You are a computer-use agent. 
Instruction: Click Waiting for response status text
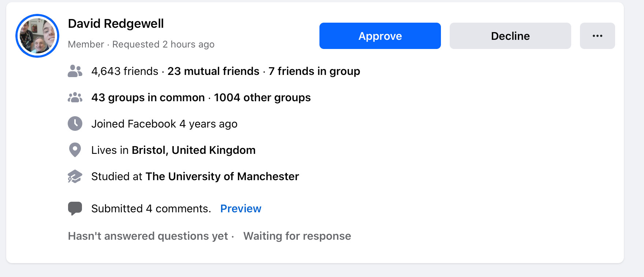[297, 236]
